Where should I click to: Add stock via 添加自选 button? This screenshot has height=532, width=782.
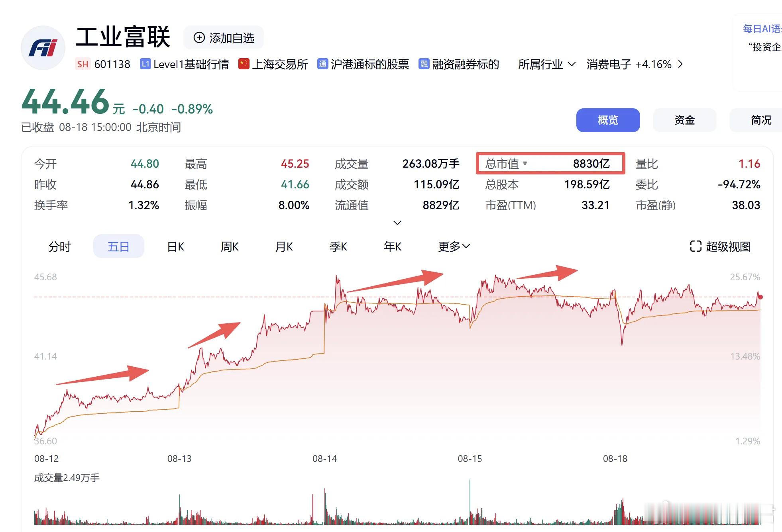click(224, 38)
